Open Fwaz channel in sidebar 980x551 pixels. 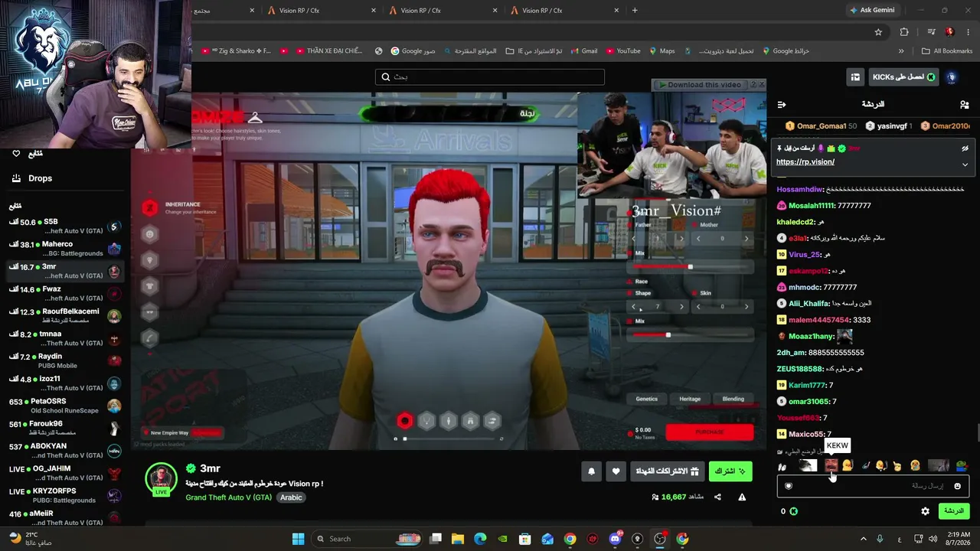[64, 294]
